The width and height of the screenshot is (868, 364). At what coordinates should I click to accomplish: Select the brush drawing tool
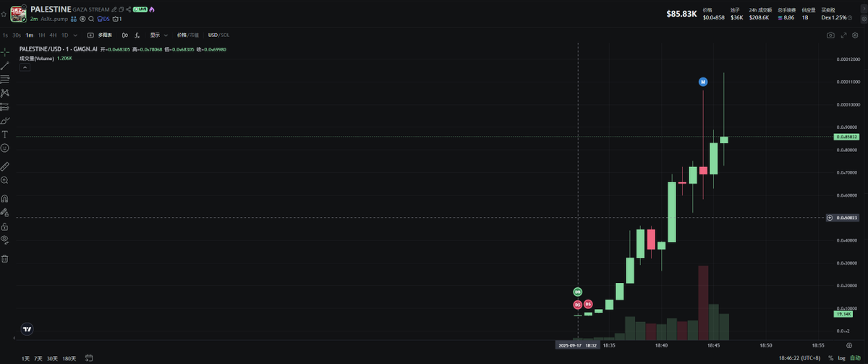(x=4, y=120)
